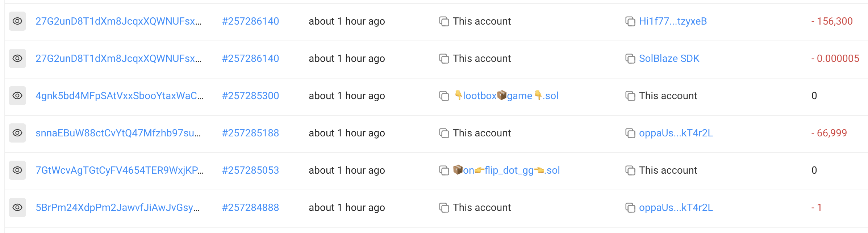Click eye icon beside snnaEBuW88ct transaction
The width and height of the screenshot is (868, 233).
[x=17, y=133]
